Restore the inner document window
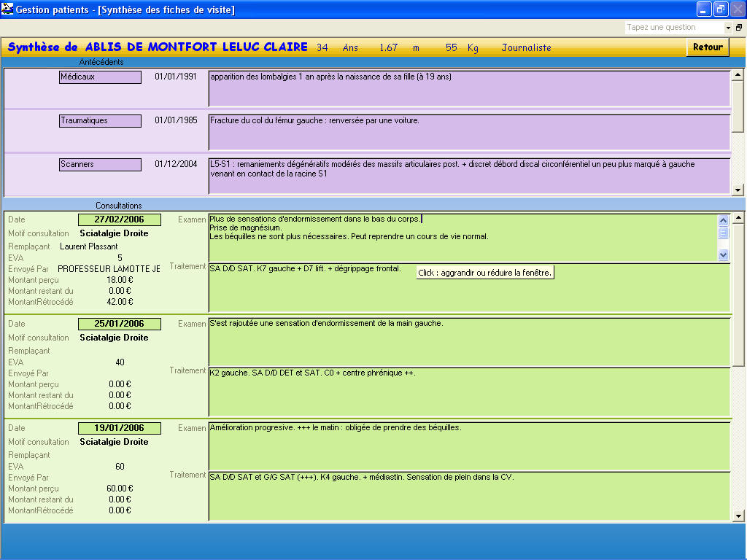Viewport: 747px width, 560px height. click(x=739, y=28)
